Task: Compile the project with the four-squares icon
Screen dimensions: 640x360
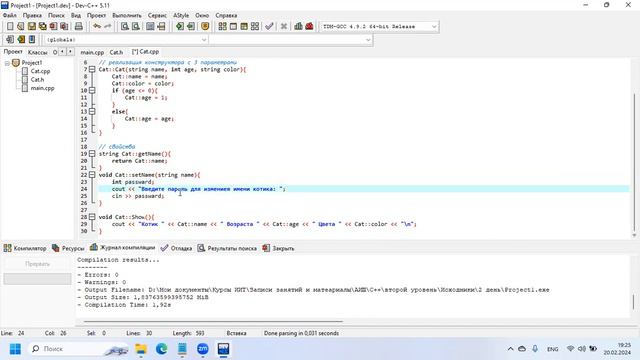Action: point(222,27)
